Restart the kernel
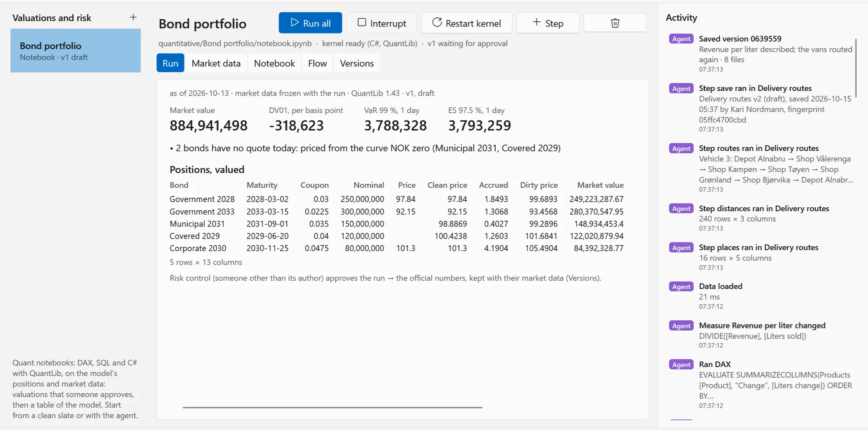The image size is (868, 431). point(467,23)
